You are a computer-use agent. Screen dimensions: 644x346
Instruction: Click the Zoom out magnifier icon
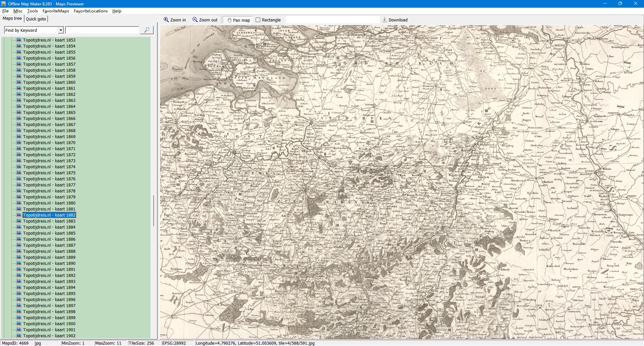click(195, 20)
